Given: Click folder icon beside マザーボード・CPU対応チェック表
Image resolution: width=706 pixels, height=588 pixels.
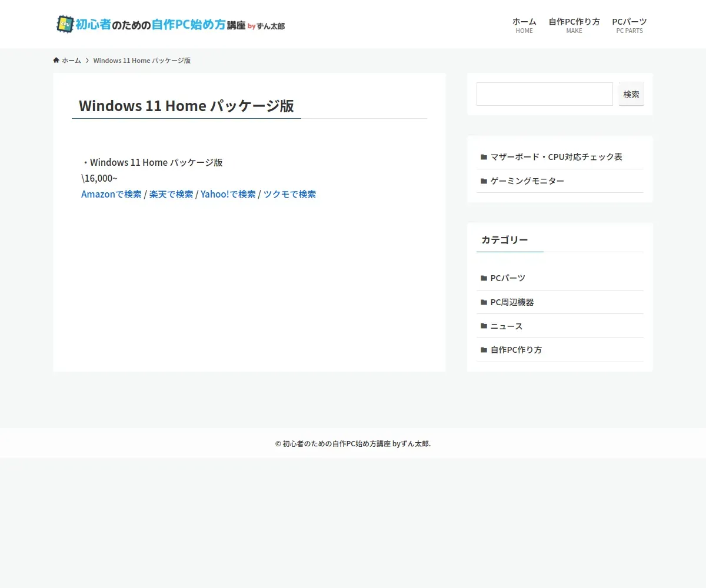Looking at the screenshot, I should [484, 157].
